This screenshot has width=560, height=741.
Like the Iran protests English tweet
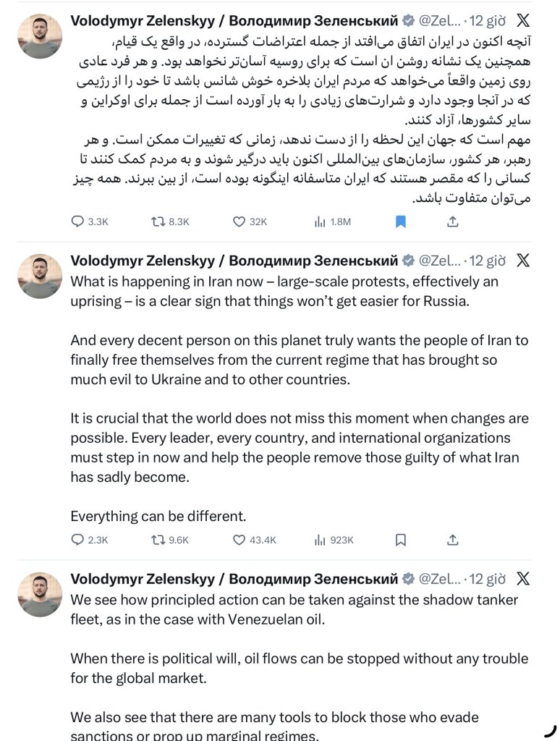point(239,540)
